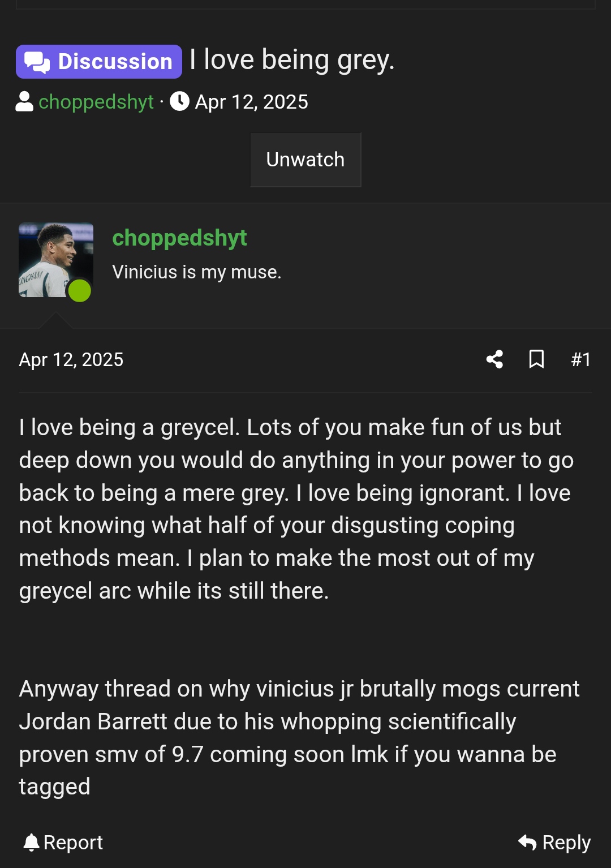
Task: Click the green online status dot on avatar
Action: pyautogui.click(x=80, y=291)
